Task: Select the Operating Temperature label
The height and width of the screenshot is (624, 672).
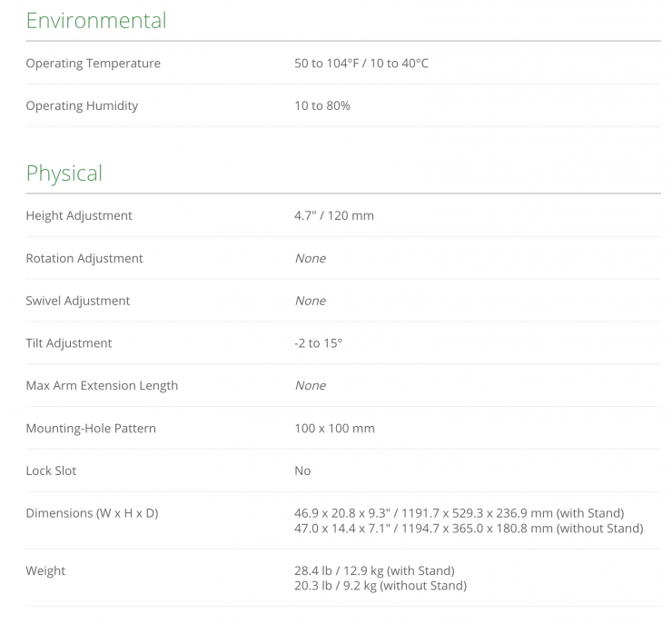Action: [93, 64]
